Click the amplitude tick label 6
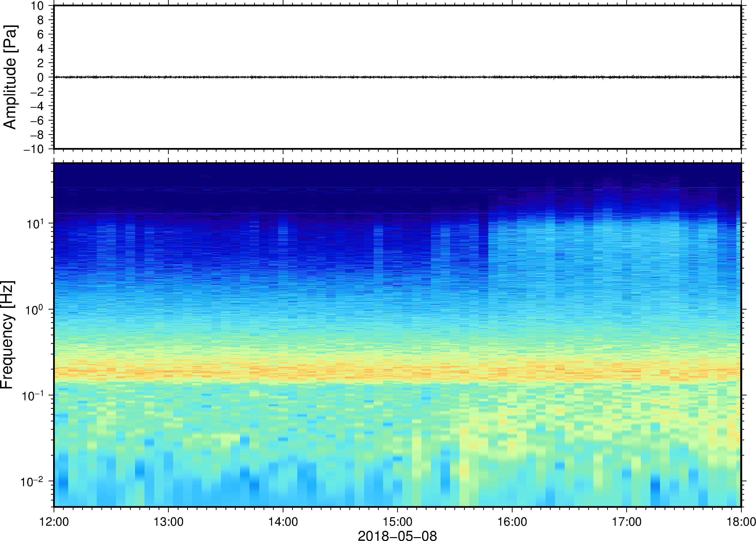 coord(41,34)
